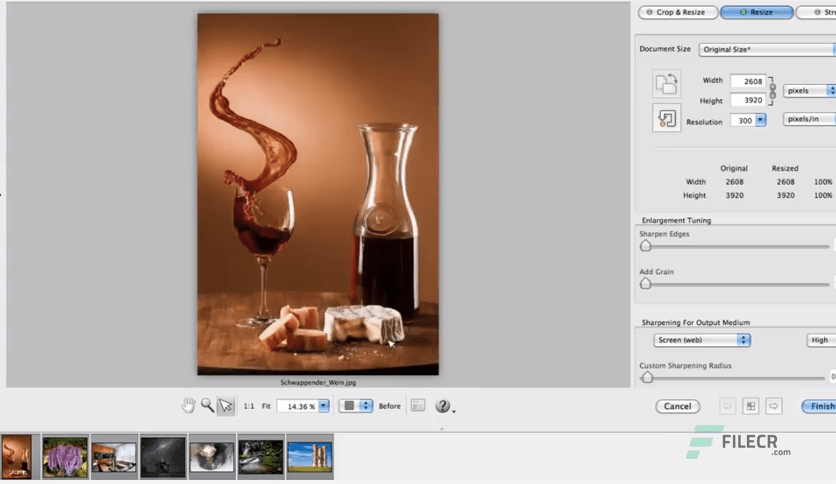Screen dimensions: 836x484
Task: Click the Sharpening For Output Medium label
Action: 696,322
